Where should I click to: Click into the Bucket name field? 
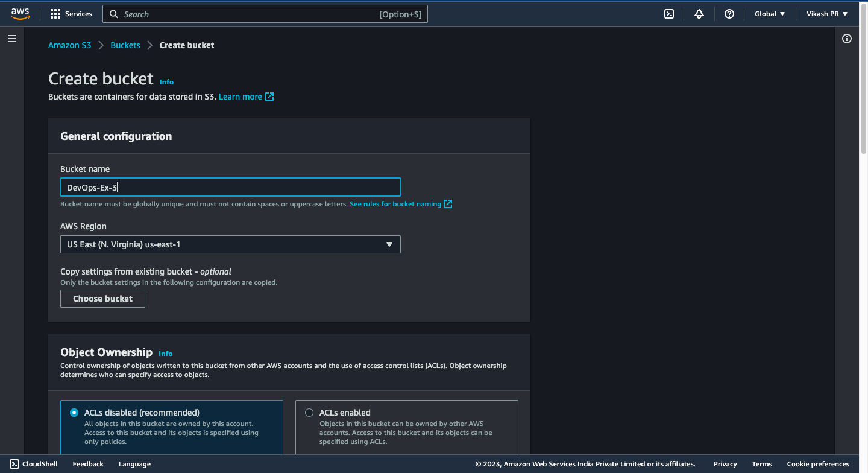230,188
